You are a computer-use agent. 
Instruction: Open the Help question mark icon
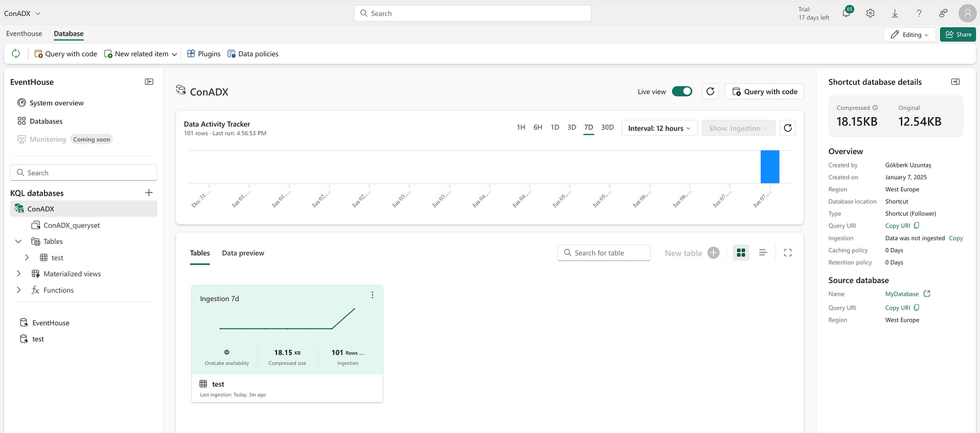[x=919, y=13]
